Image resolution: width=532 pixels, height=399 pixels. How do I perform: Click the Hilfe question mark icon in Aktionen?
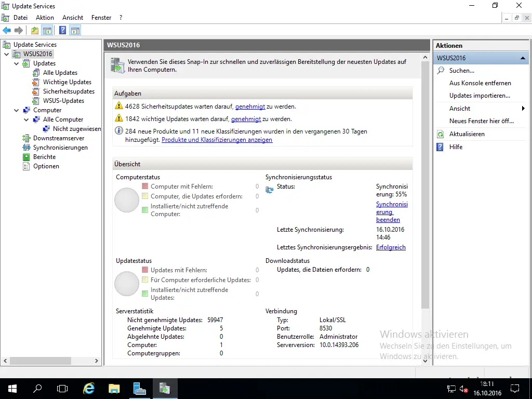pos(440,147)
